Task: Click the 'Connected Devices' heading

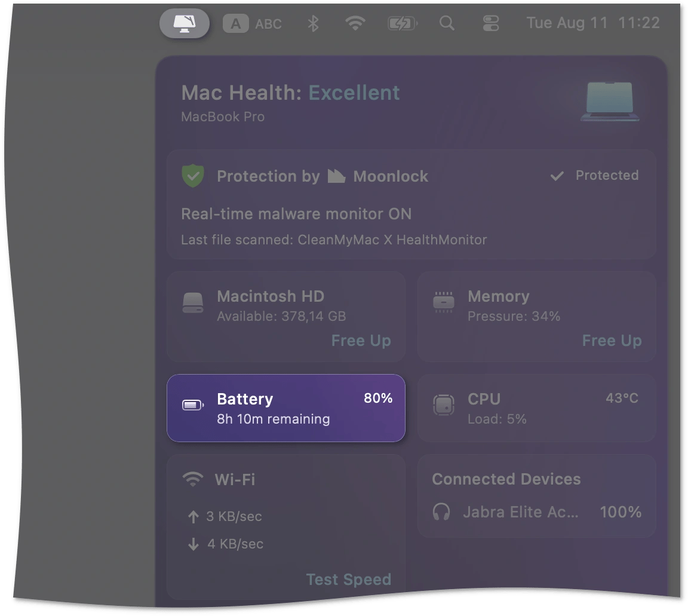Action: click(x=506, y=479)
